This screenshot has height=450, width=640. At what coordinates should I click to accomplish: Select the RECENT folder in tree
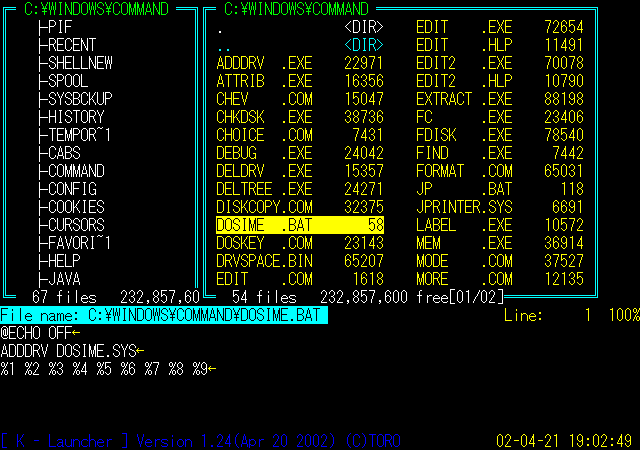coord(72,45)
